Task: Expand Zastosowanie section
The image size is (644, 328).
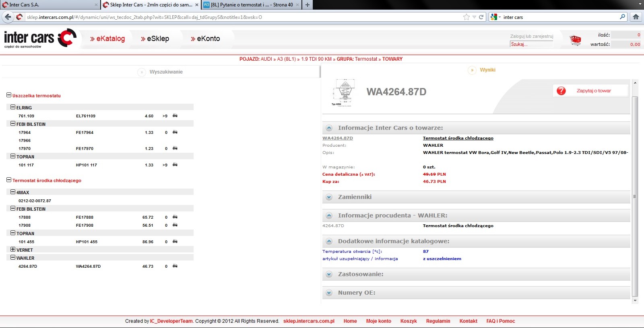Action: pos(329,275)
